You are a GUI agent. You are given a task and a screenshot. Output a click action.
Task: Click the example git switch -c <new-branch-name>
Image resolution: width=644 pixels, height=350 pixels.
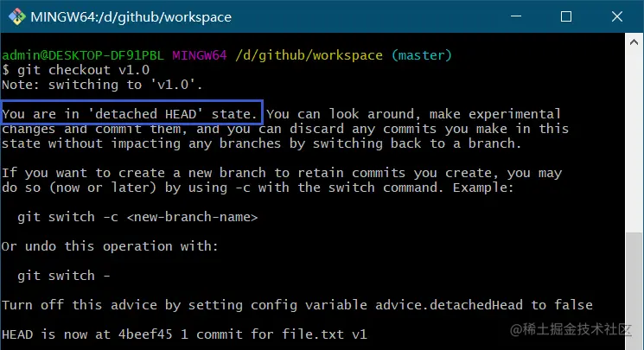click(x=137, y=217)
